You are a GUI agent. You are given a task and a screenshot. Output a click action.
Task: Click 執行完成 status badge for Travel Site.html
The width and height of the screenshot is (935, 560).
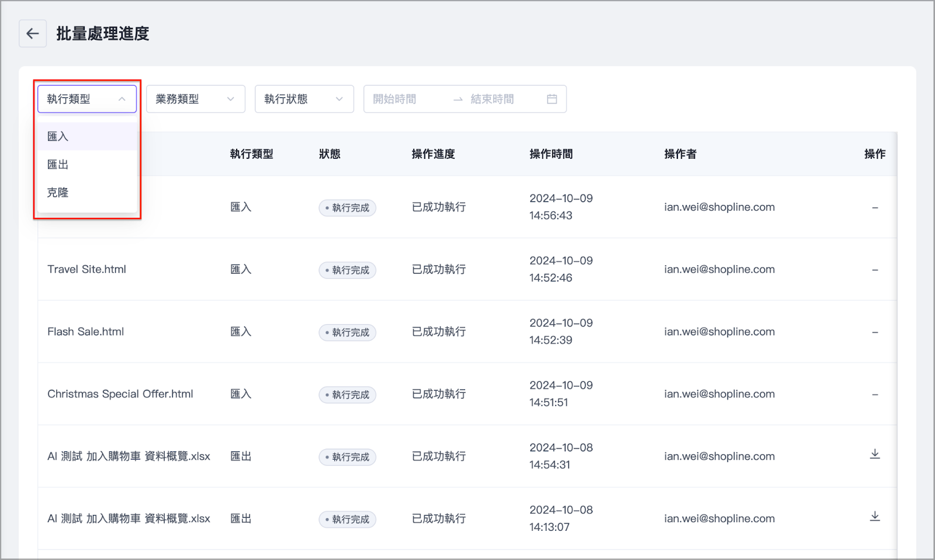[x=348, y=270]
